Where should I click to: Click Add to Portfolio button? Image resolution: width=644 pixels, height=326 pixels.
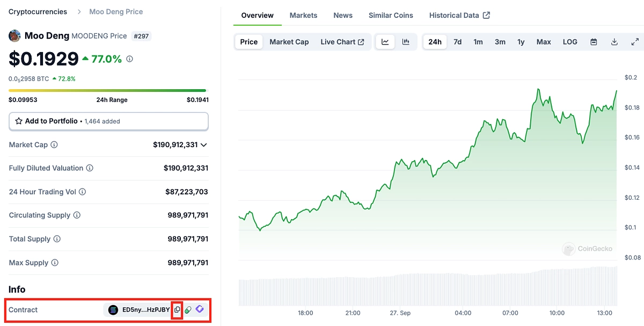[x=108, y=121]
